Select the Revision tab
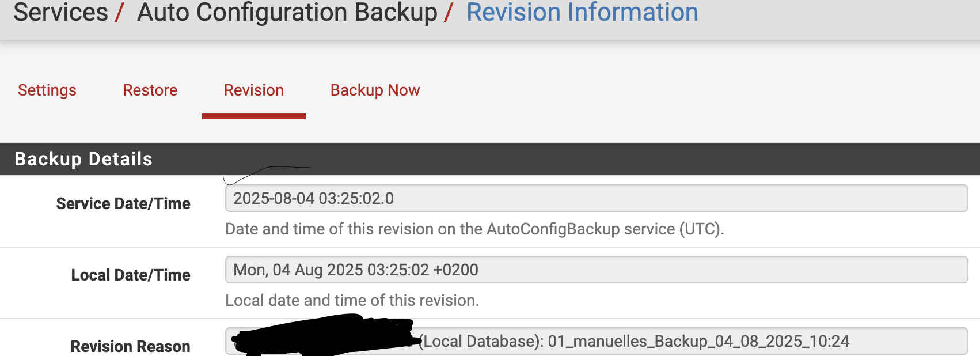The height and width of the screenshot is (356, 980). click(254, 90)
